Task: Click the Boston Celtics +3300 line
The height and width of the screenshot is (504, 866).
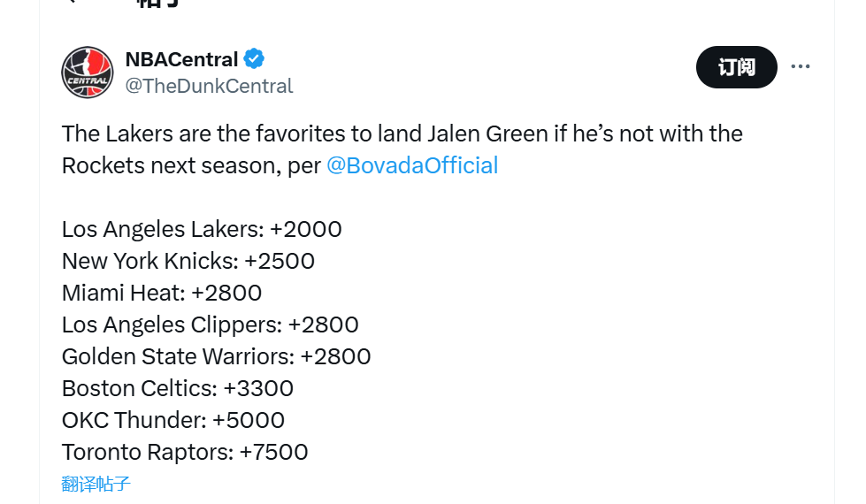Action: [x=178, y=389]
